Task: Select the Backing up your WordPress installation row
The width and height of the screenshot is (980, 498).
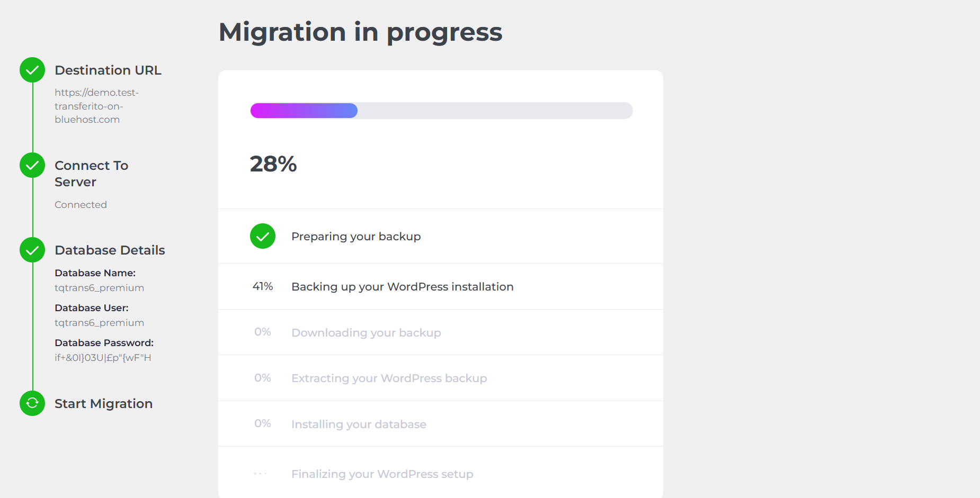Action: pos(441,286)
